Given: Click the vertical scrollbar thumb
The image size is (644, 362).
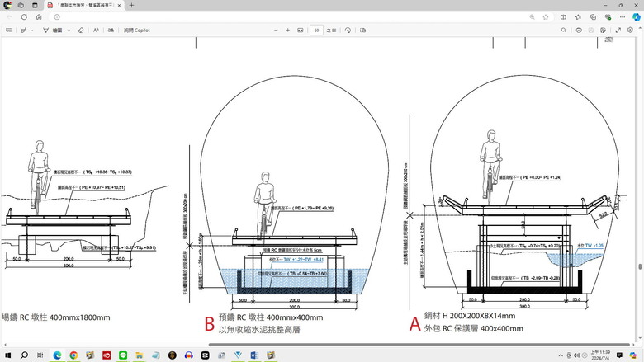Looking at the screenshot, I should (x=640, y=267).
